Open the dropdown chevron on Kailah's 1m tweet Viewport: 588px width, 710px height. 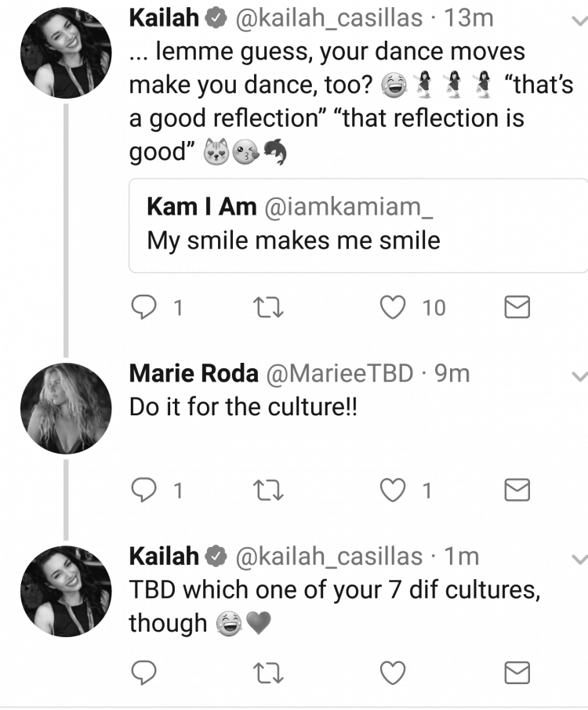click(579, 560)
